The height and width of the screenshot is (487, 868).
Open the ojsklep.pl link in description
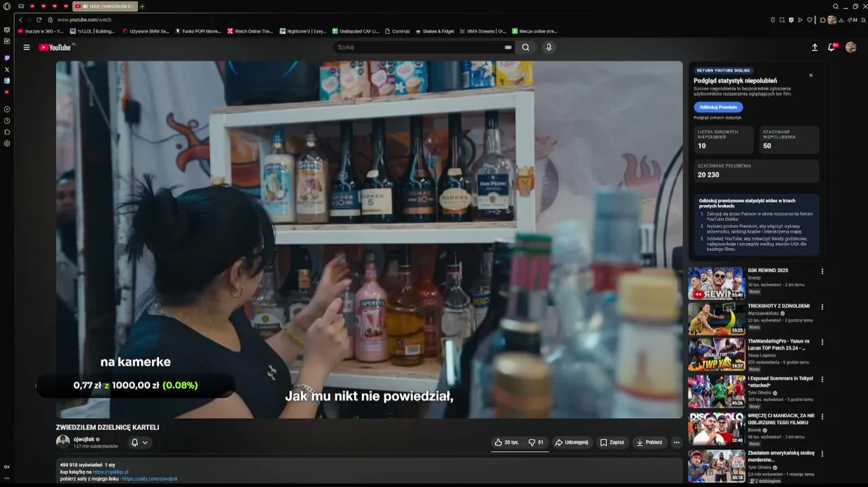110,472
